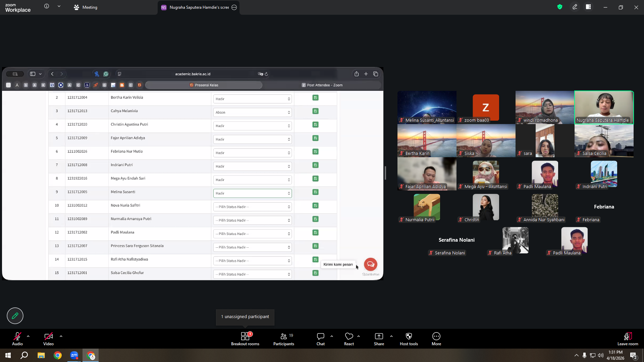
Task: Click the encryption shield icon
Action: pyautogui.click(x=560, y=7)
